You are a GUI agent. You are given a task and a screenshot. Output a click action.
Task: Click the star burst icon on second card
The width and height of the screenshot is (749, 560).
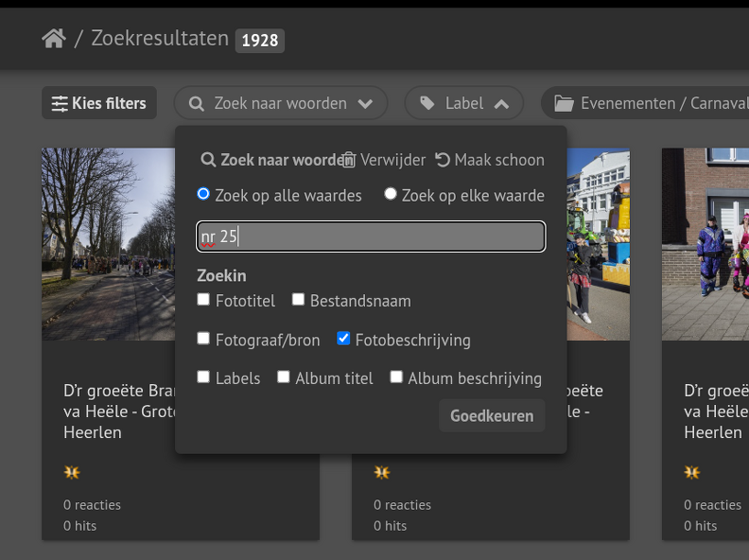click(x=382, y=473)
